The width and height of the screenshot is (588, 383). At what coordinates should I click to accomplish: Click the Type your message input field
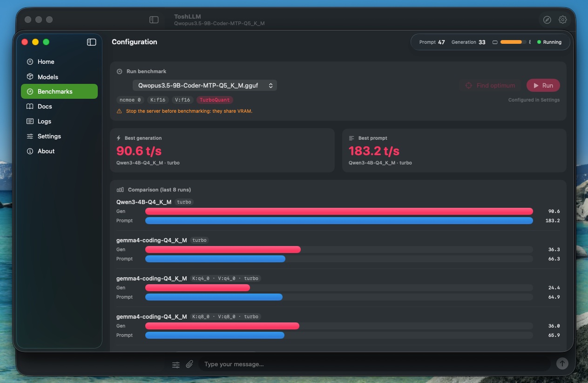[x=375, y=364]
